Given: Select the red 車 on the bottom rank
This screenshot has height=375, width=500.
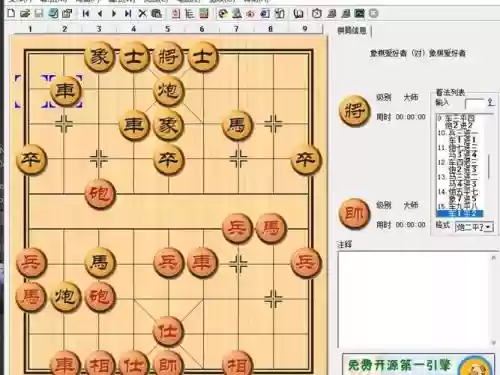Looking at the screenshot, I should [x=65, y=364].
